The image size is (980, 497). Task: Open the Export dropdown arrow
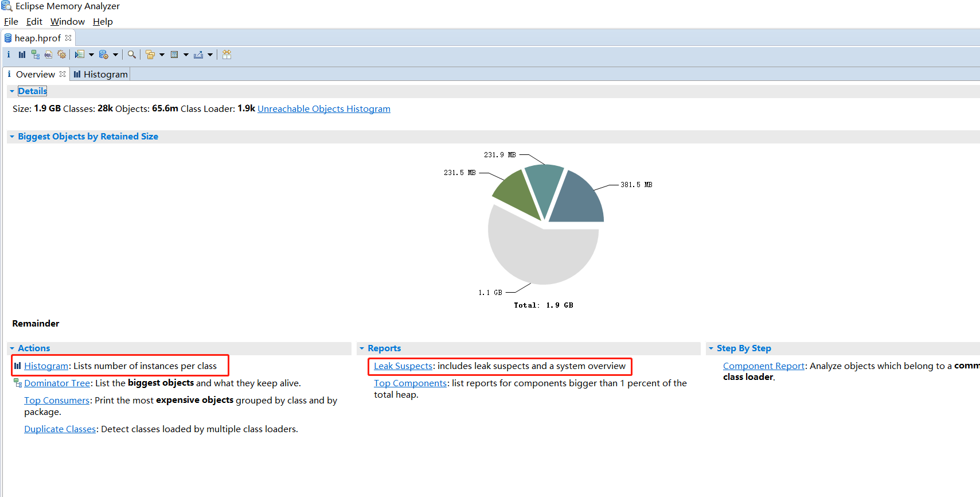click(210, 55)
